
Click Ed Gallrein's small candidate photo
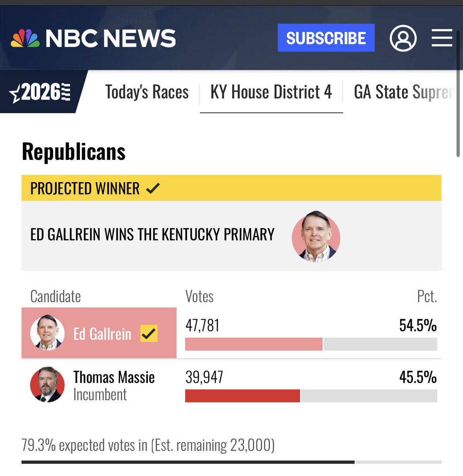point(47,333)
